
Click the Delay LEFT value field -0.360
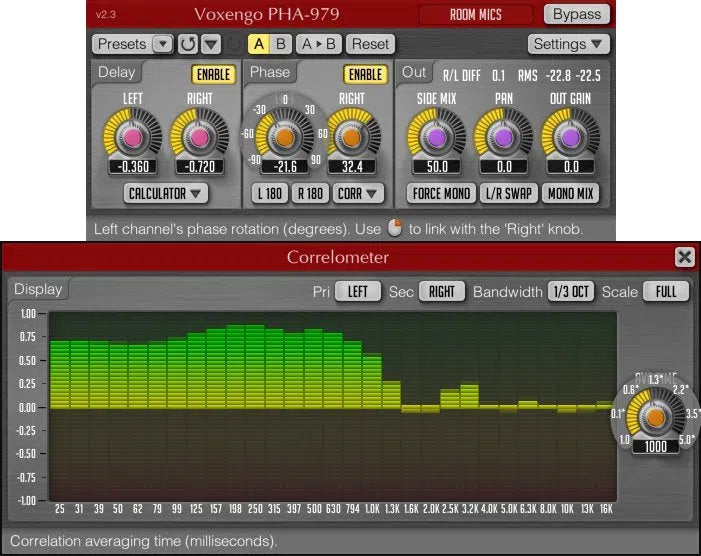point(134,166)
